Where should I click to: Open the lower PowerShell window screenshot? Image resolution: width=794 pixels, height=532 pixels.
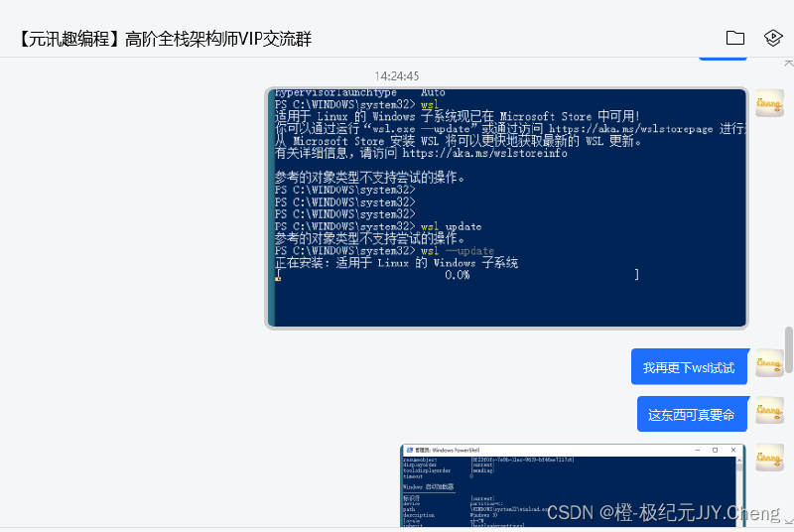point(573,486)
